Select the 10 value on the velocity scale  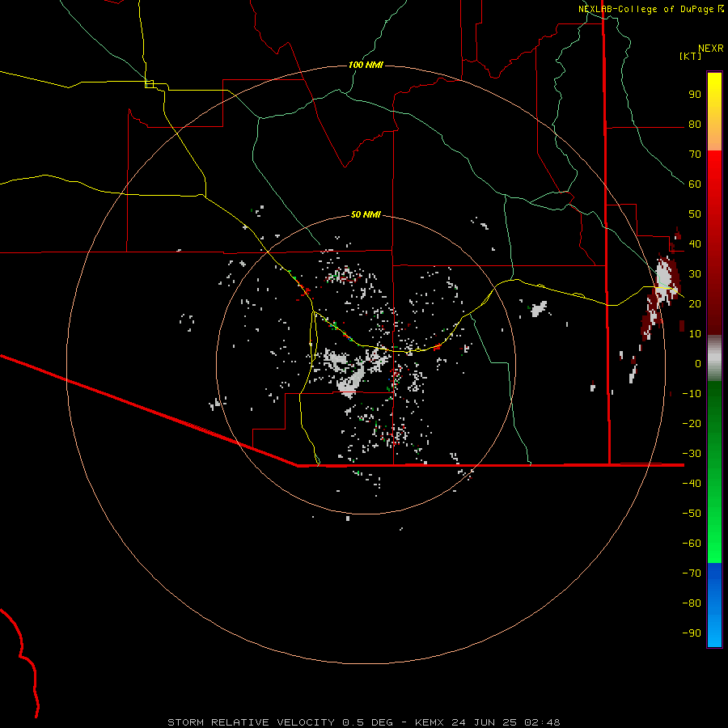point(695,334)
